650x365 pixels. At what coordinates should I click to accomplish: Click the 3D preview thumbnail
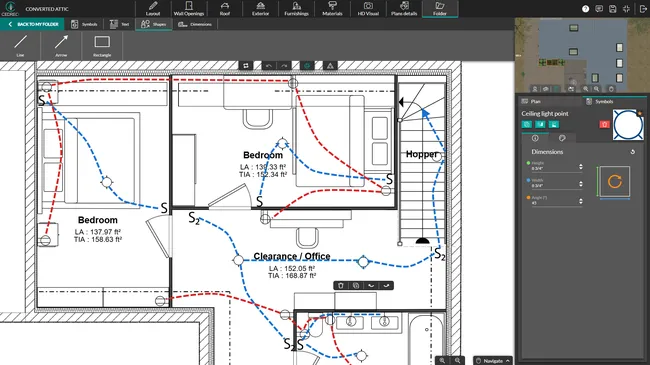pyautogui.click(x=582, y=55)
